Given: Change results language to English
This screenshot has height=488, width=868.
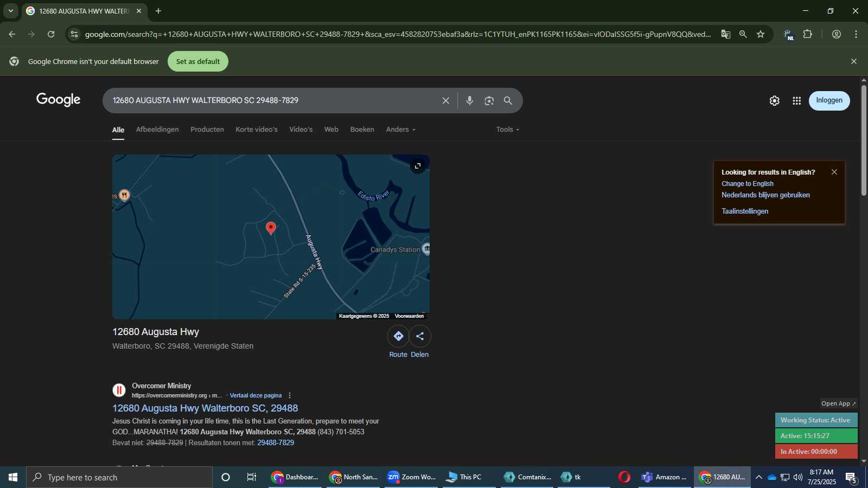Looking at the screenshot, I should [748, 184].
